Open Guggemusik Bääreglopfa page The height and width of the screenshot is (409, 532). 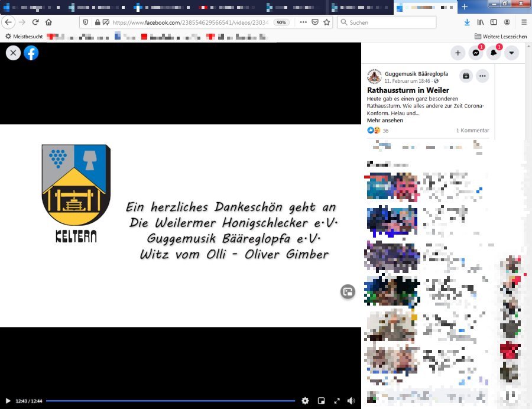416,74
